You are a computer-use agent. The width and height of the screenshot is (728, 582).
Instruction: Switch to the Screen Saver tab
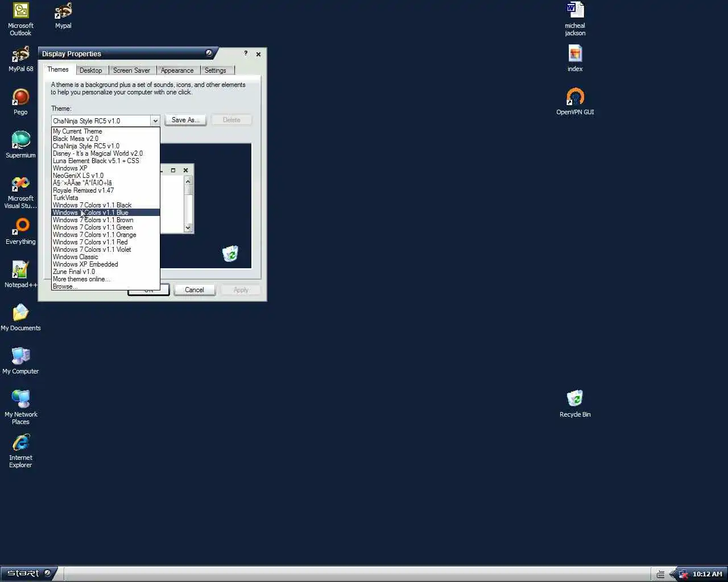[x=131, y=70]
